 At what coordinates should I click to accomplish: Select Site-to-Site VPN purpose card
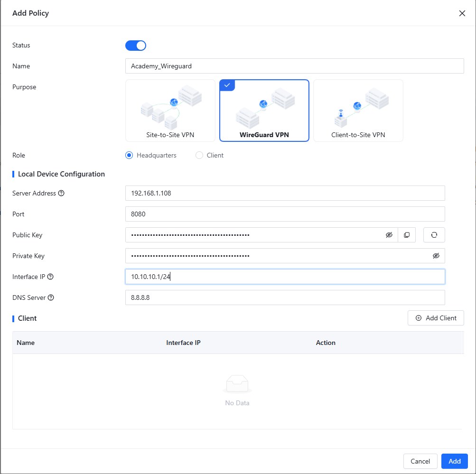pos(170,111)
